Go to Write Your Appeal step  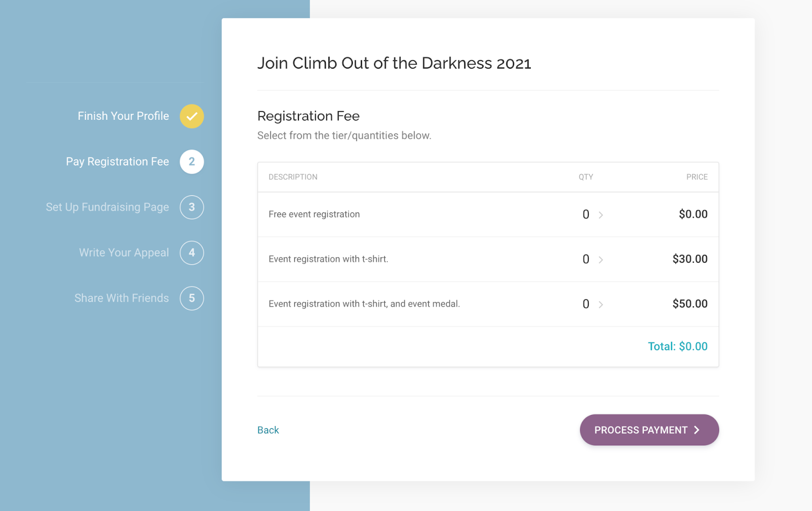[x=124, y=252]
